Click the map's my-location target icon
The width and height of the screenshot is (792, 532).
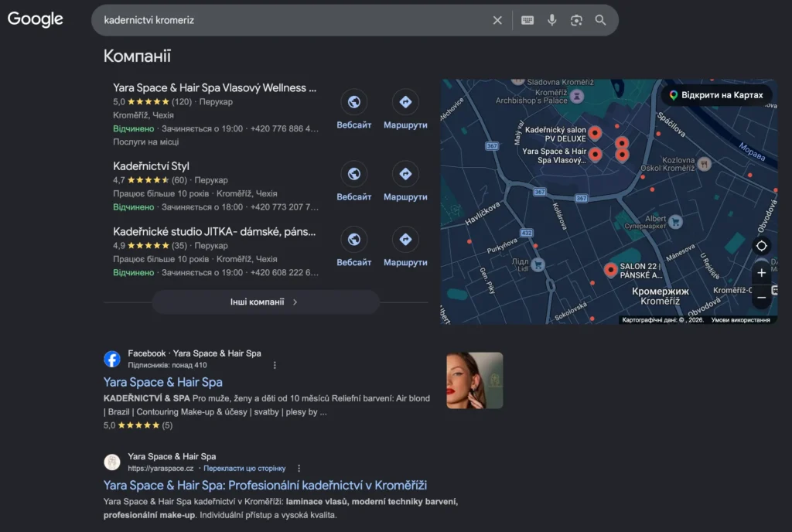(761, 246)
